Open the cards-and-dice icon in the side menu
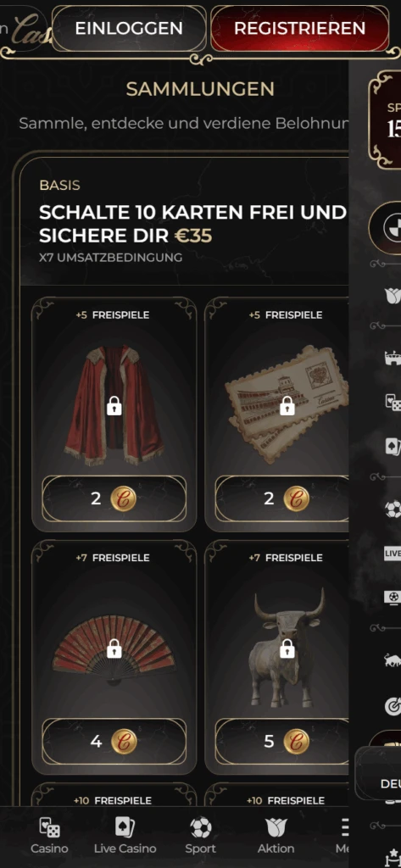401x868 pixels. (393, 403)
